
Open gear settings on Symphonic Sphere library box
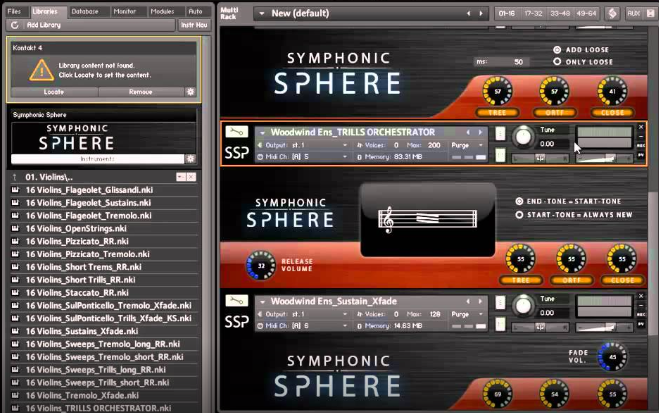pos(190,159)
